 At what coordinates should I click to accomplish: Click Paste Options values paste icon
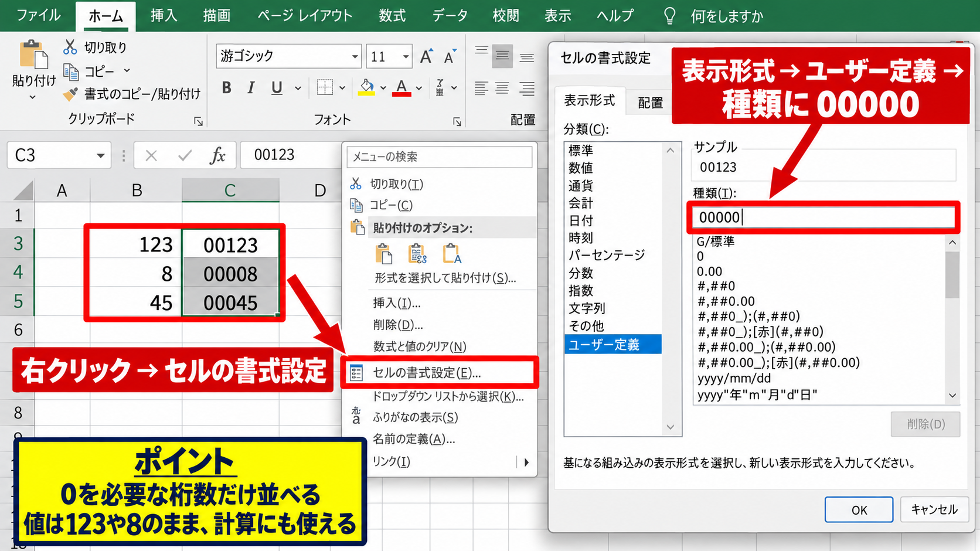[x=417, y=254]
